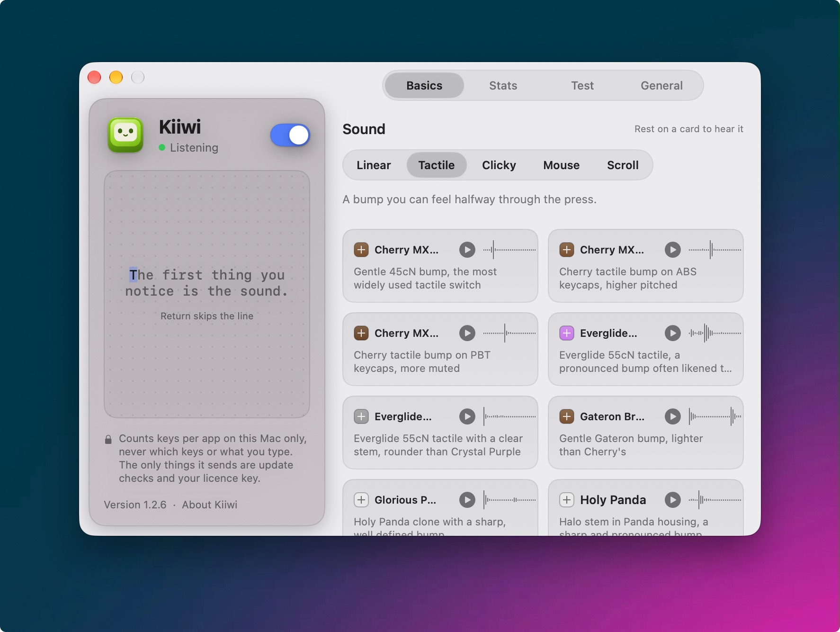
Task: Play the Cherry MX 45cN bump sound
Action: [467, 250]
